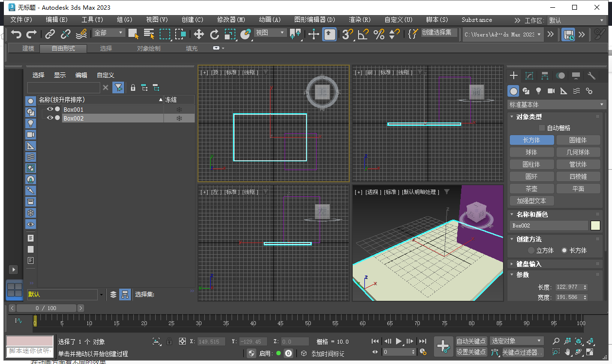Click the Box002 object color swatch
Viewport: 612px width, 364px height.
pos(595,225)
